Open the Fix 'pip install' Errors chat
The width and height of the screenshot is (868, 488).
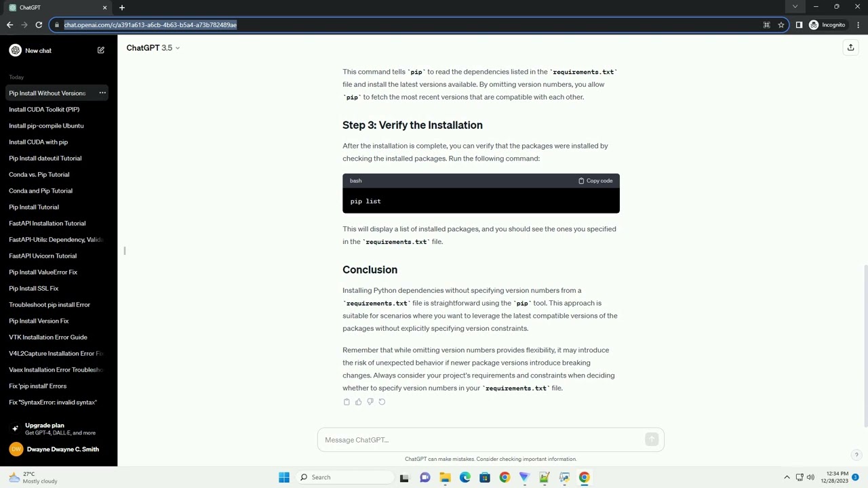[x=38, y=386]
